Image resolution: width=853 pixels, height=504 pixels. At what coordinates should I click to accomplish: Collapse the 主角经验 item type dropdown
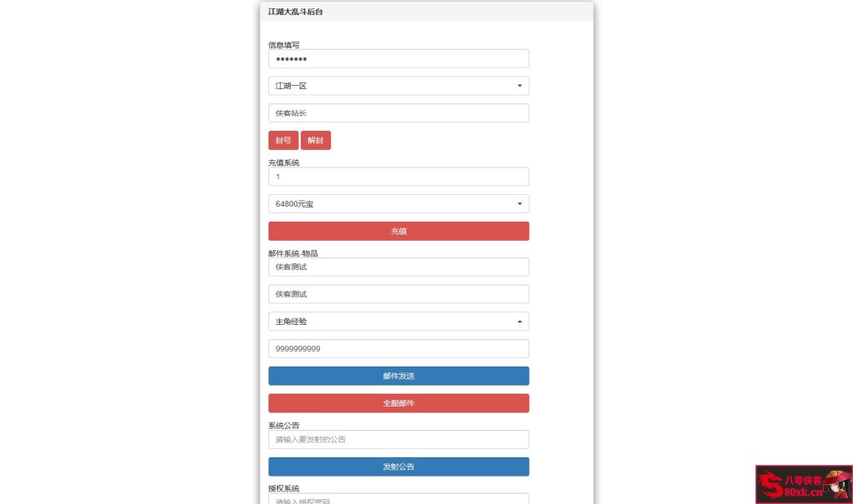(x=398, y=321)
